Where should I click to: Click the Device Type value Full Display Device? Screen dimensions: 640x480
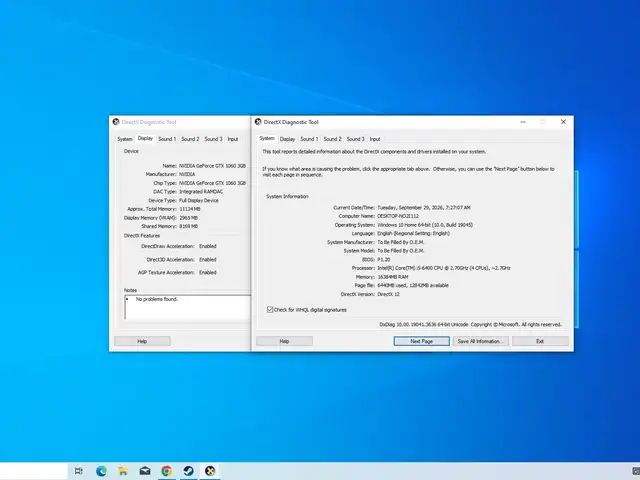click(199, 201)
